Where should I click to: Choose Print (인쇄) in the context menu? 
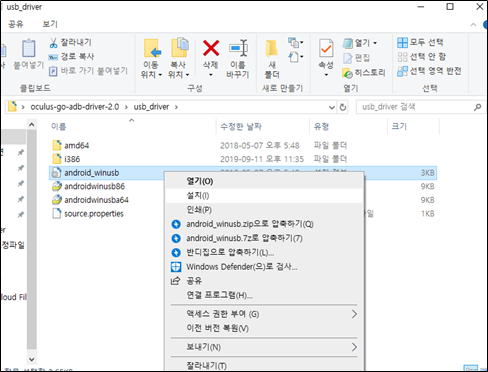[264, 210]
